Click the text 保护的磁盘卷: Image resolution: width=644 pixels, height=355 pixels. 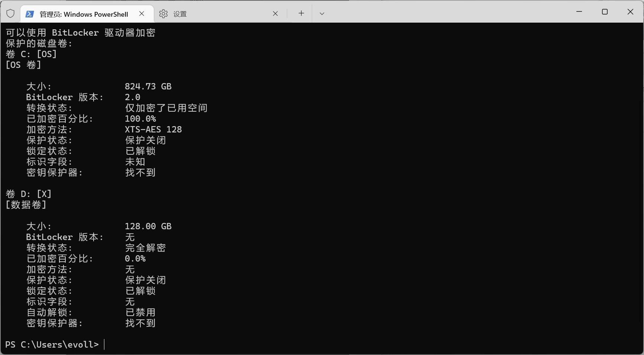click(x=39, y=43)
